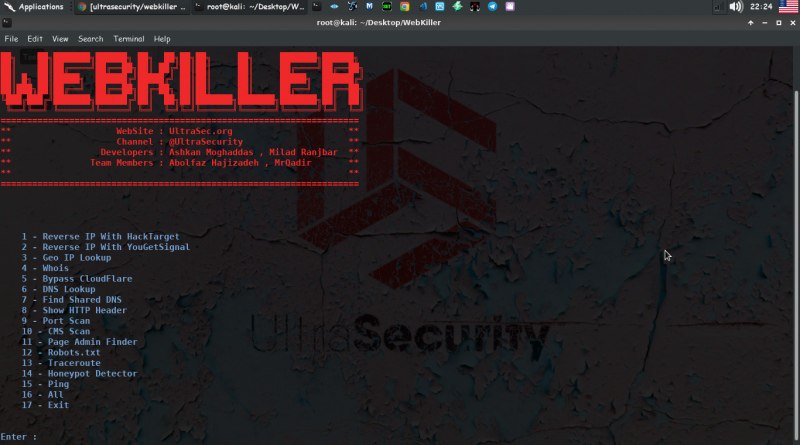
Task: Open the blue square launcher icon
Action: 440,7
